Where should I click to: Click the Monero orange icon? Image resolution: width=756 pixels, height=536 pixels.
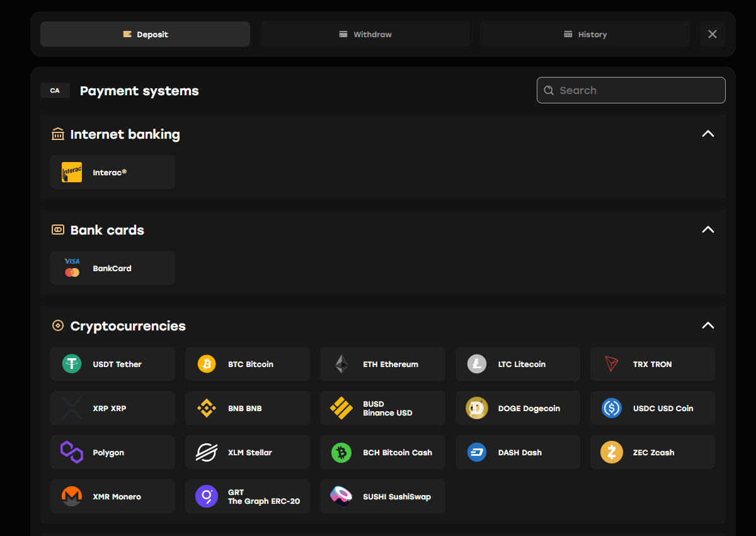[x=72, y=496]
